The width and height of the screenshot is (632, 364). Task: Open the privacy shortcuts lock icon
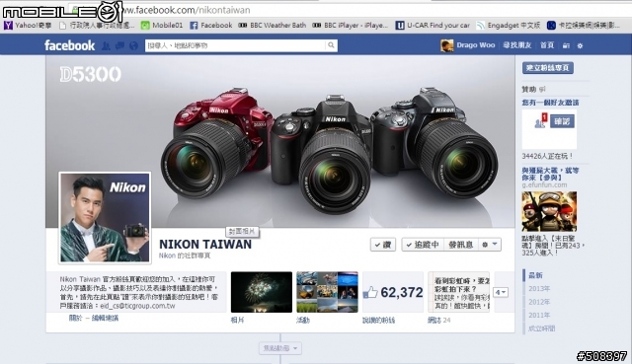tap(566, 45)
